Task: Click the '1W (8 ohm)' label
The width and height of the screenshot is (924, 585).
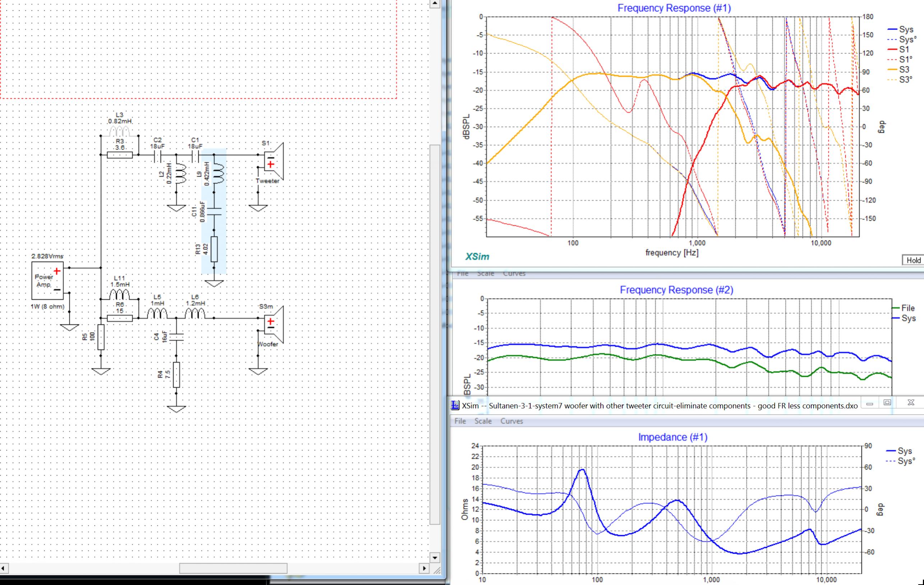Action: (x=47, y=306)
